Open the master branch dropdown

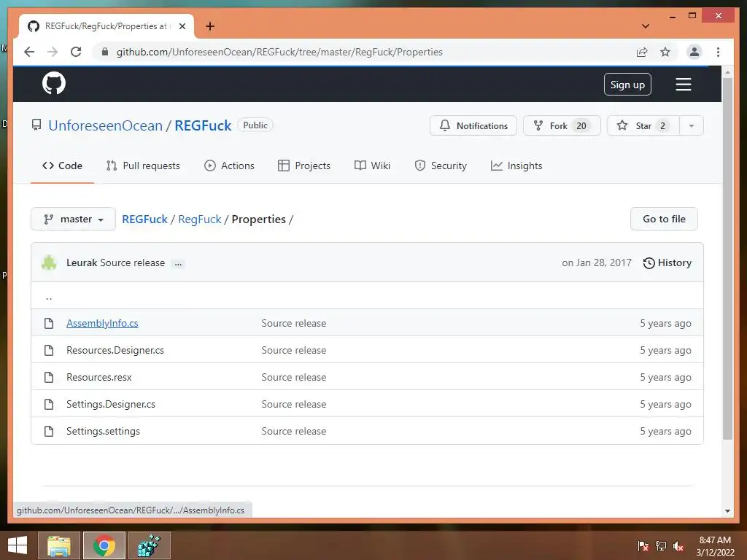coord(74,219)
